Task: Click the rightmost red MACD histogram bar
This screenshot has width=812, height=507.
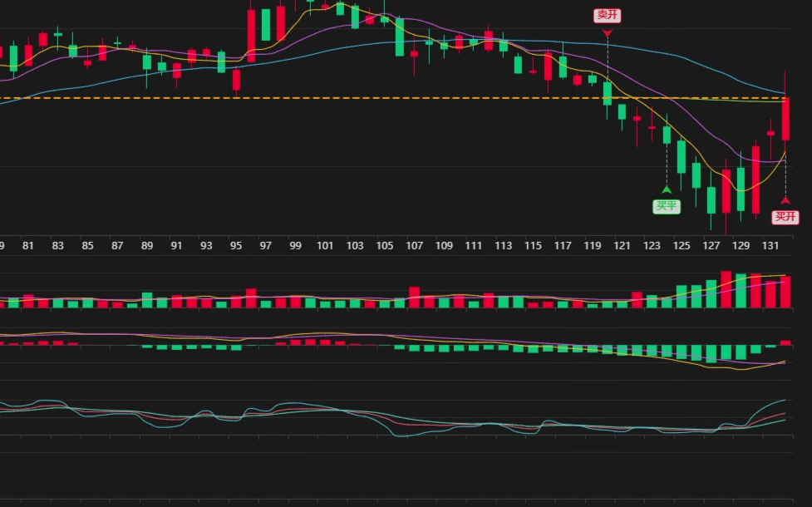Action: click(x=785, y=342)
